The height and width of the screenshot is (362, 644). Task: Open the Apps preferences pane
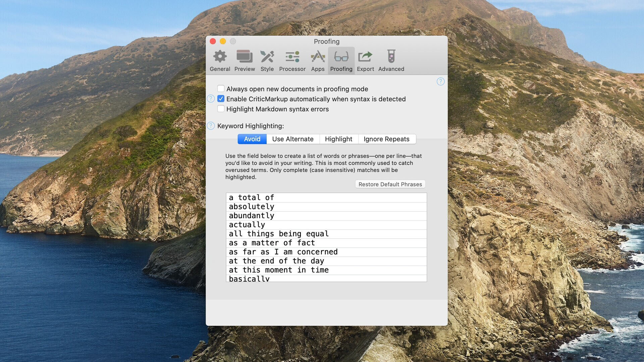pos(318,61)
